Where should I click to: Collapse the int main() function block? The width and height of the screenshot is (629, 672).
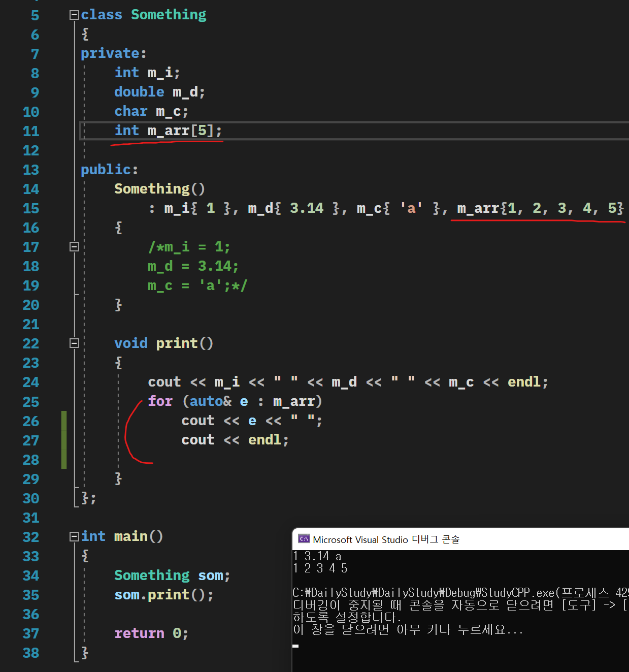(x=74, y=537)
